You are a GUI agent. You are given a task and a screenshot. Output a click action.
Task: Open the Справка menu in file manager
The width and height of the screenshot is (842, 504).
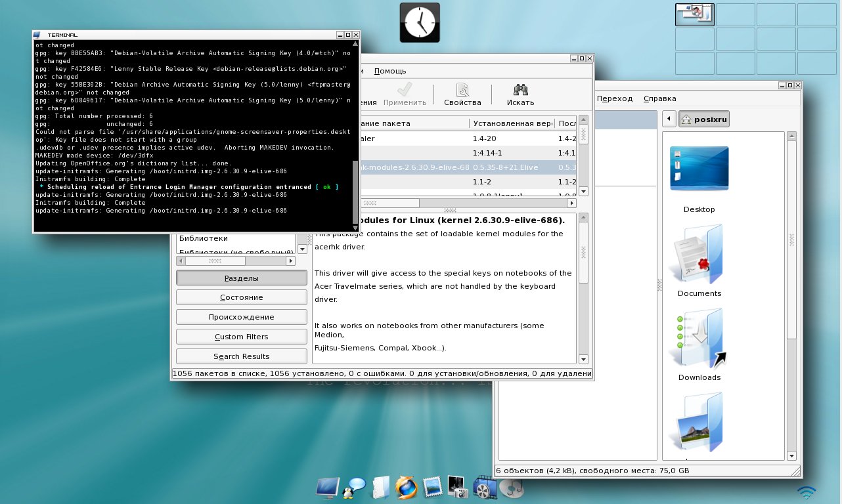point(659,98)
